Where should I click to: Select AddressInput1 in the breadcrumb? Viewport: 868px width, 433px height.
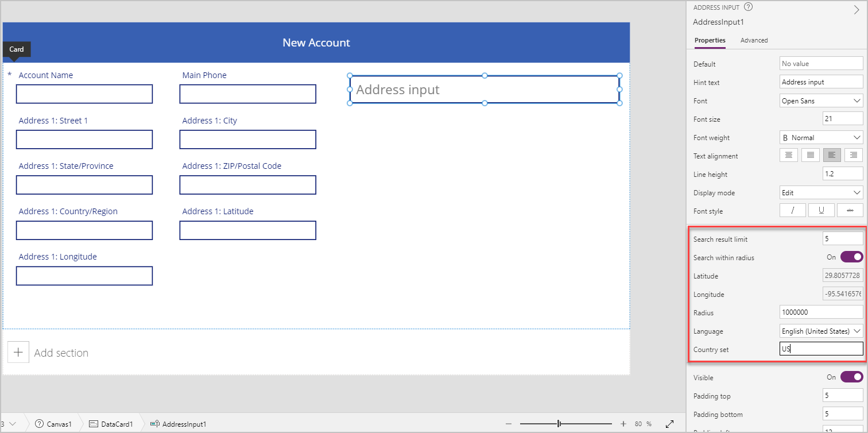[184, 424]
